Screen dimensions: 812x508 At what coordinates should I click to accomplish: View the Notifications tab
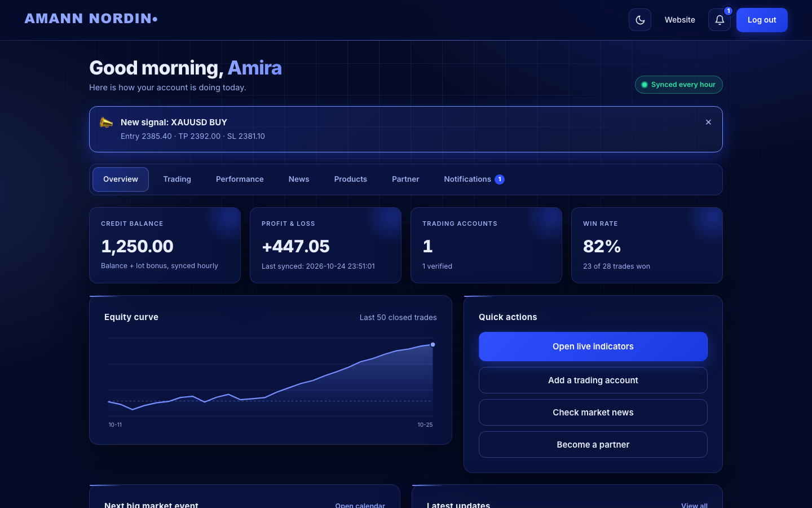[474, 179]
